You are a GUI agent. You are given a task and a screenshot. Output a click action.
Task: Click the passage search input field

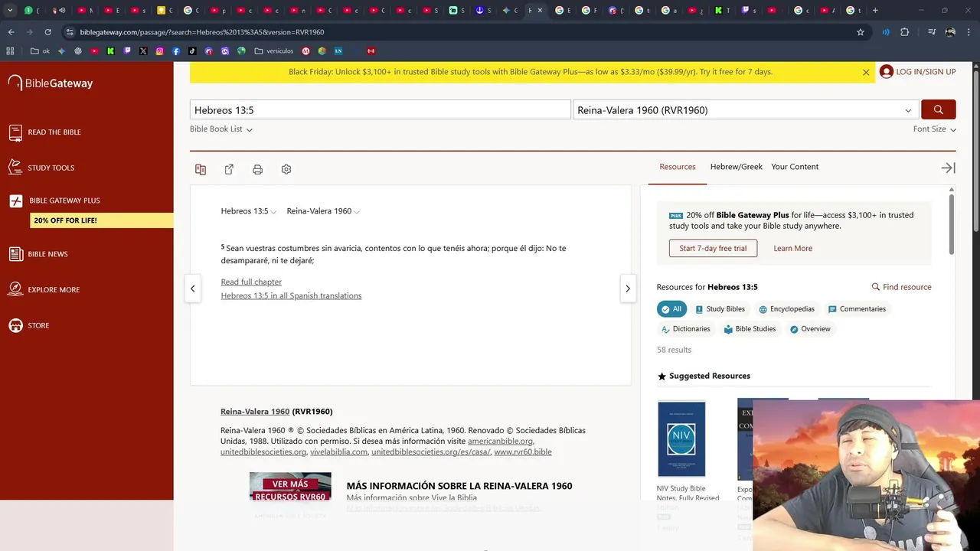coord(381,109)
